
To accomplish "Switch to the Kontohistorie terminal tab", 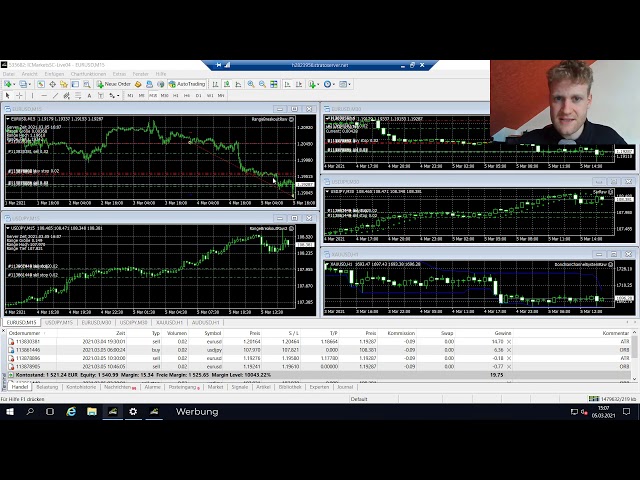I will 80,385.
